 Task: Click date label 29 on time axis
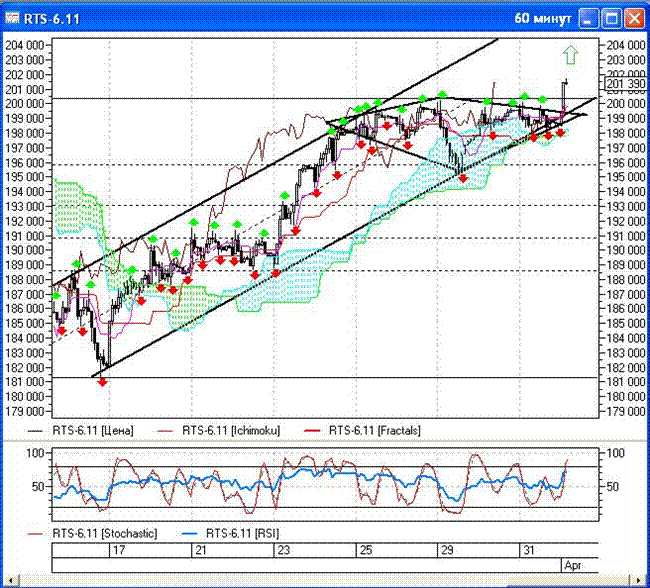point(447,550)
